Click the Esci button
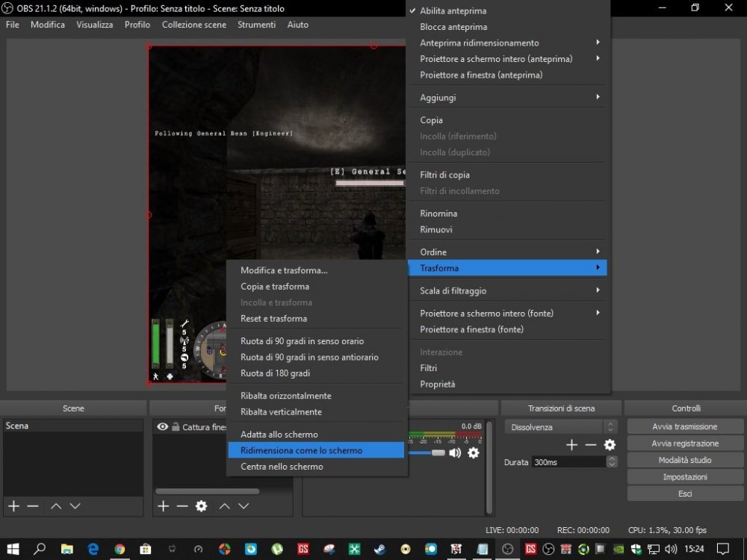The height and width of the screenshot is (560, 747). (x=685, y=494)
